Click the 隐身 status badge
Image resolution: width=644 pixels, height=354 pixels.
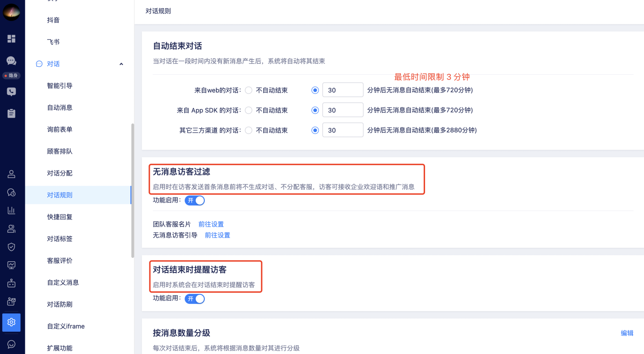pyautogui.click(x=12, y=76)
